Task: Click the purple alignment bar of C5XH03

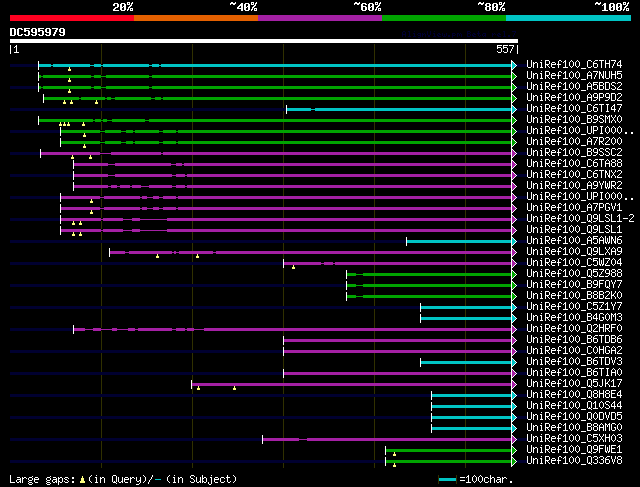Action: (x=387, y=440)
